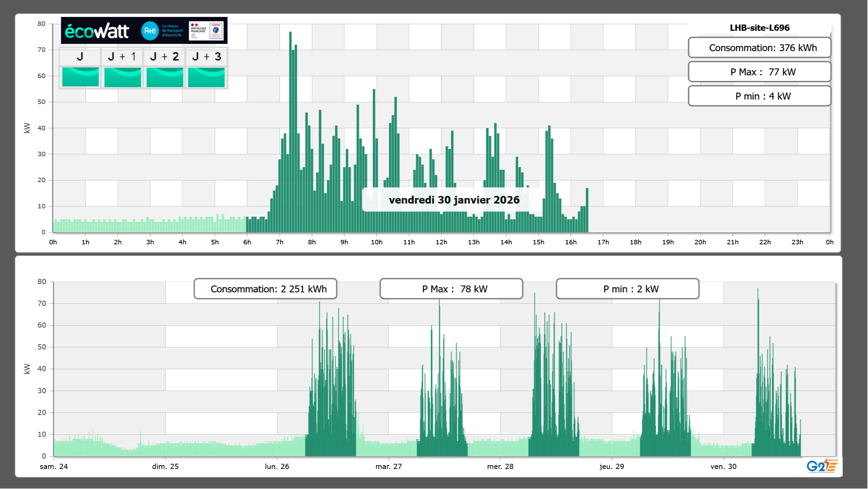Viewport: 868px width, 489px height.
Task: Select the J + 1 day tab
Action: [122, 57]
